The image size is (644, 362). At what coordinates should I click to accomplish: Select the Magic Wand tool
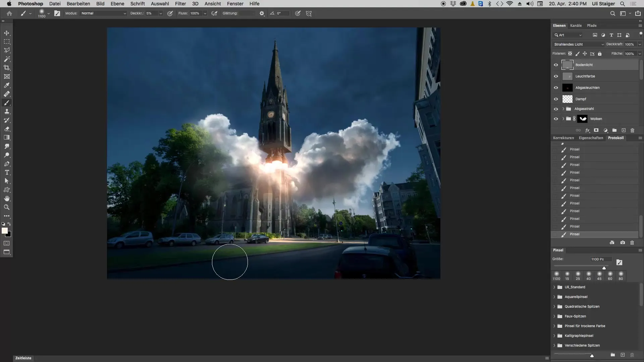coord(7,59)
